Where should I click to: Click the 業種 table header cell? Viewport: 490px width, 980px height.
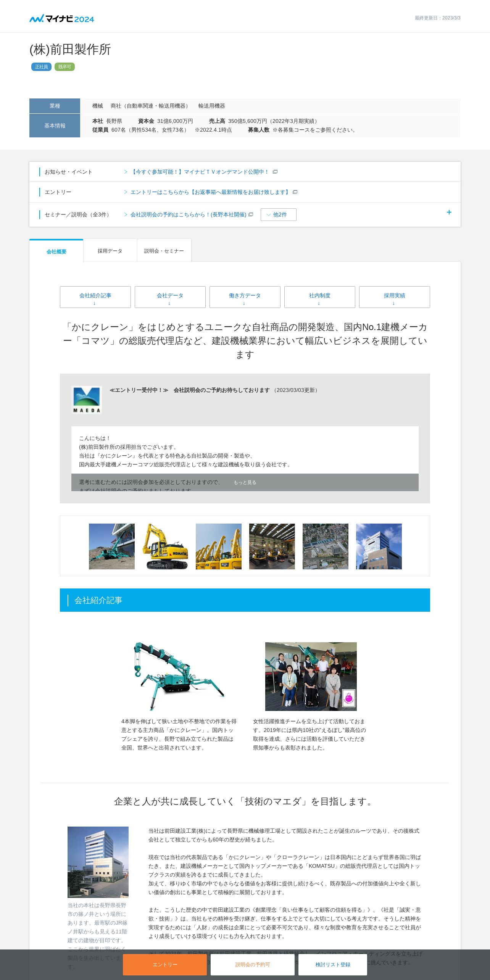pos(55,106)
